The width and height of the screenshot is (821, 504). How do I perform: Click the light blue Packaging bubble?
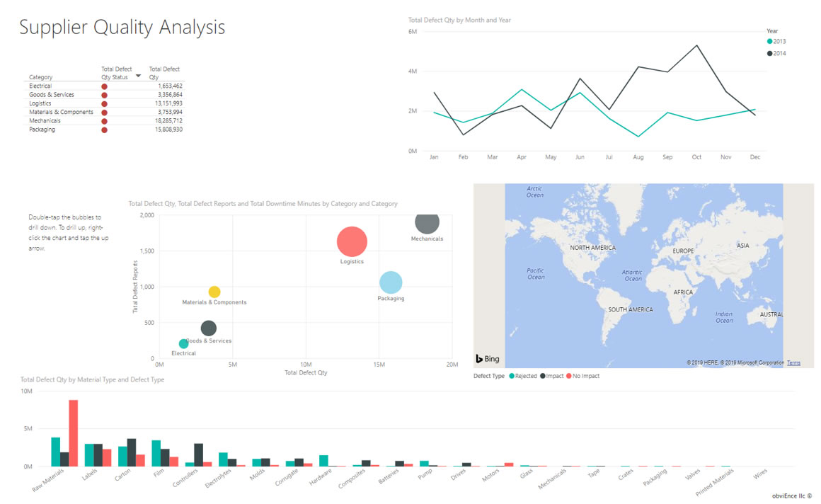point(390,282)
